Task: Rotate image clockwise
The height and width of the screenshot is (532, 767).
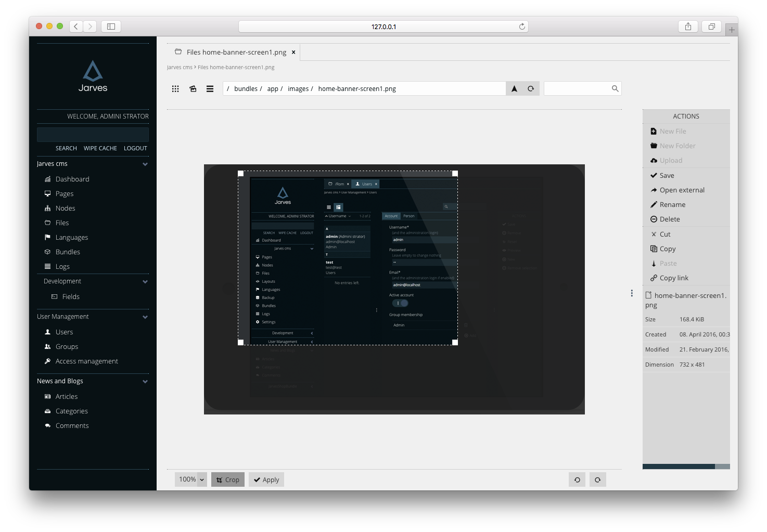Action: (x=597, y=480)
